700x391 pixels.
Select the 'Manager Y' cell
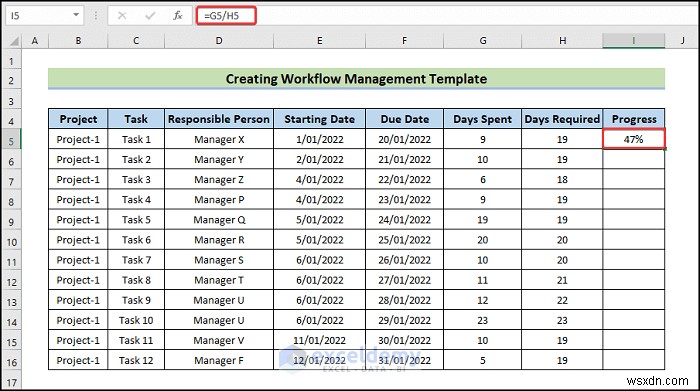click(219, 159)
